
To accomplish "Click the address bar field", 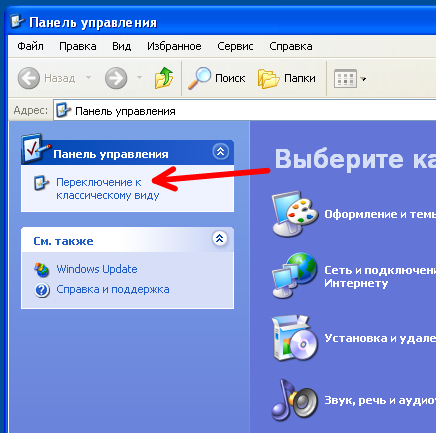I will [245, 111].
